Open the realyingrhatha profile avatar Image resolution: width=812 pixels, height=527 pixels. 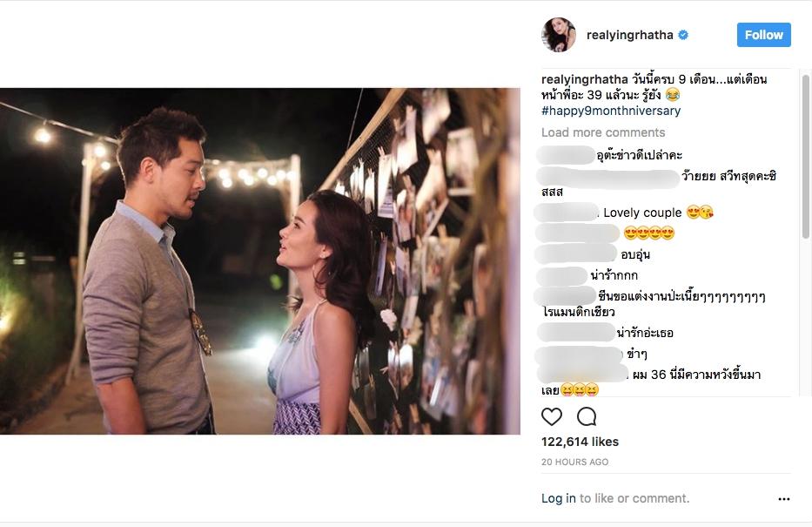pyautogui.click(x=559, y=35)
